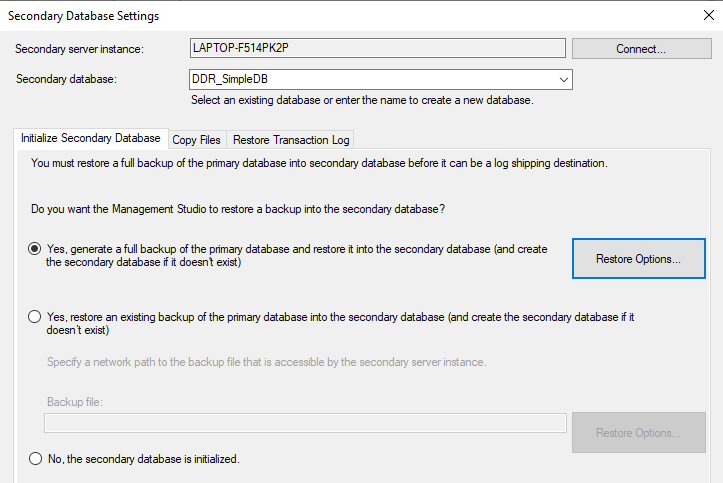Open the highlighted Restore Options... button
Screen dimensions: 723x483
tap(638, 259)
